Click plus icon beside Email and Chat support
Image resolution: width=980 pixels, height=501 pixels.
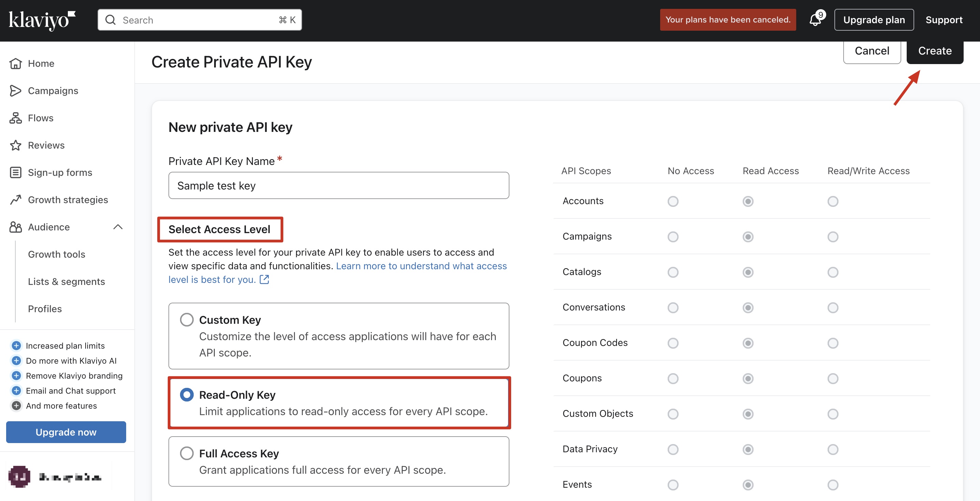16,391
